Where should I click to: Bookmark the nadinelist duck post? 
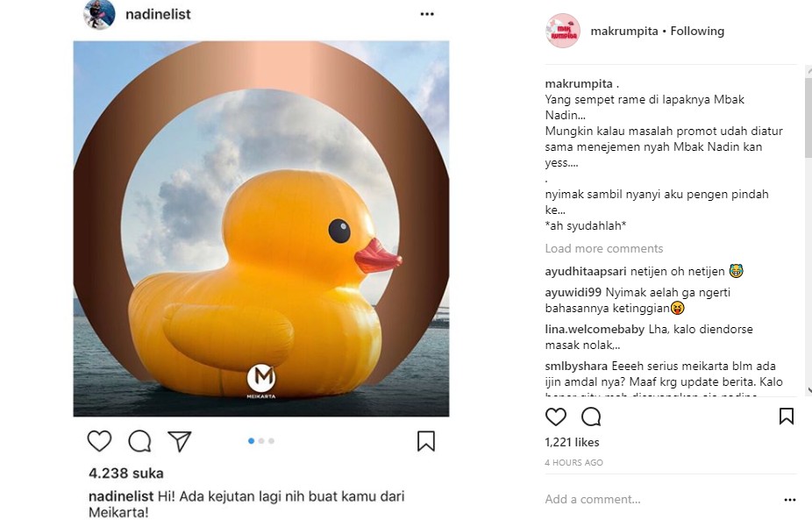tap(425, 441)
